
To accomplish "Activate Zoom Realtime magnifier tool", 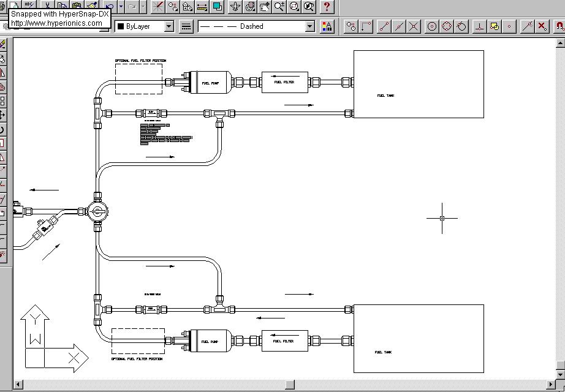I will [279, 7].
